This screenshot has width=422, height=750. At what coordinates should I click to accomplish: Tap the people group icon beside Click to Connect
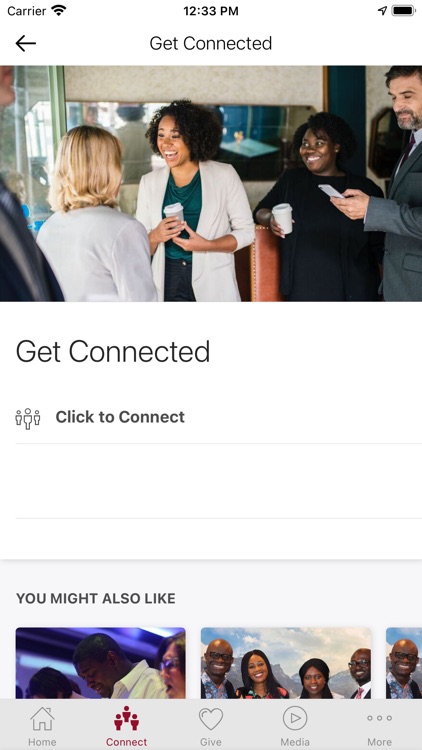(x=28, y=418)
